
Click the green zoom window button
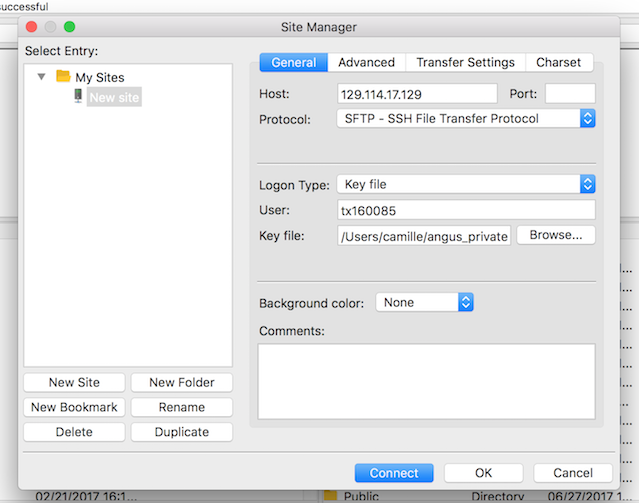pyautogui.click(x=70, y=27)
